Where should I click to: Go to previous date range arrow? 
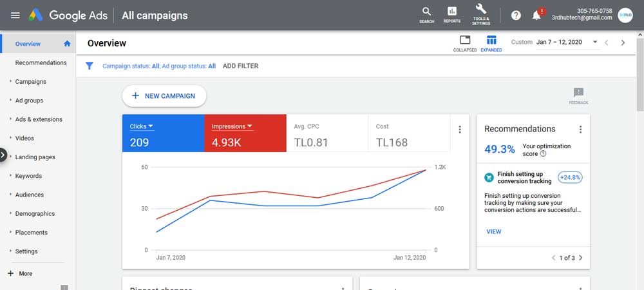(x=606, y=43)
